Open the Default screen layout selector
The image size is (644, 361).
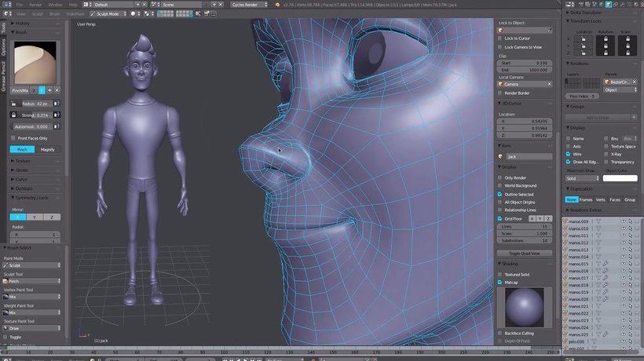[114, 5]
